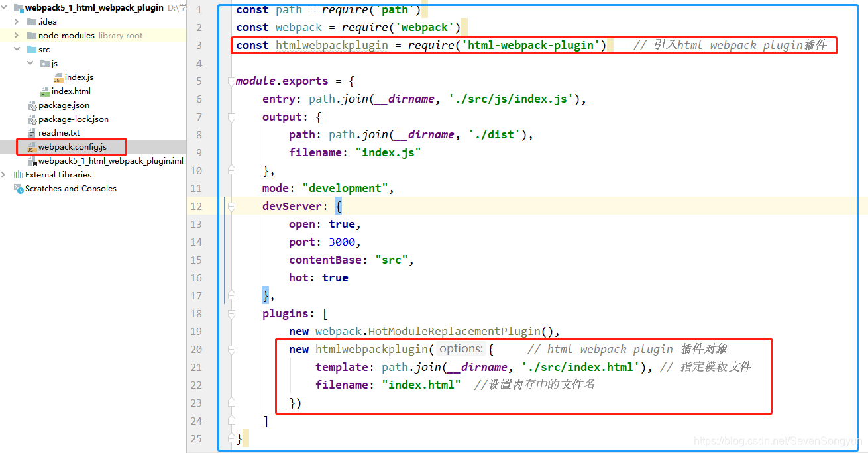Click the fold marker on line 20 gutter

(231, 350)
